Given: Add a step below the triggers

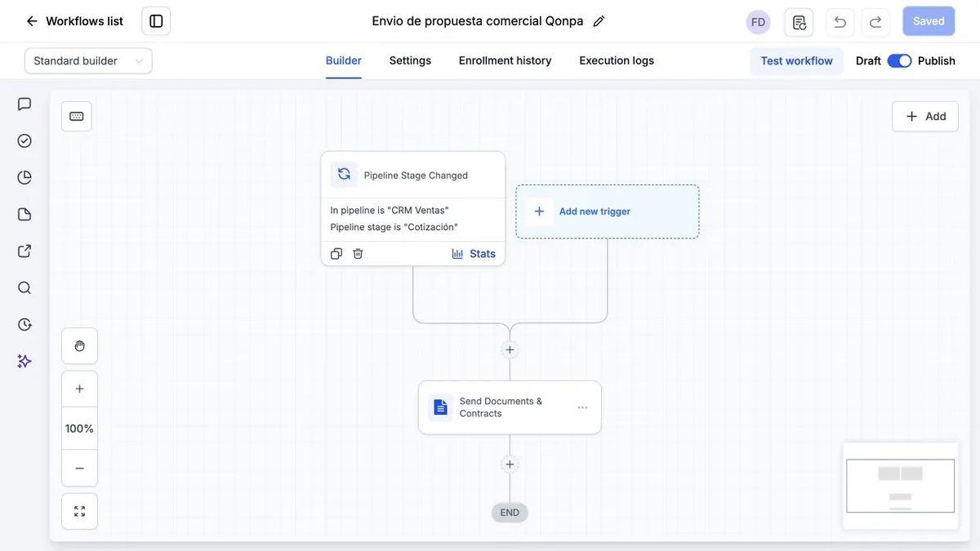Looking at the screenshot, I should point(510,349).
